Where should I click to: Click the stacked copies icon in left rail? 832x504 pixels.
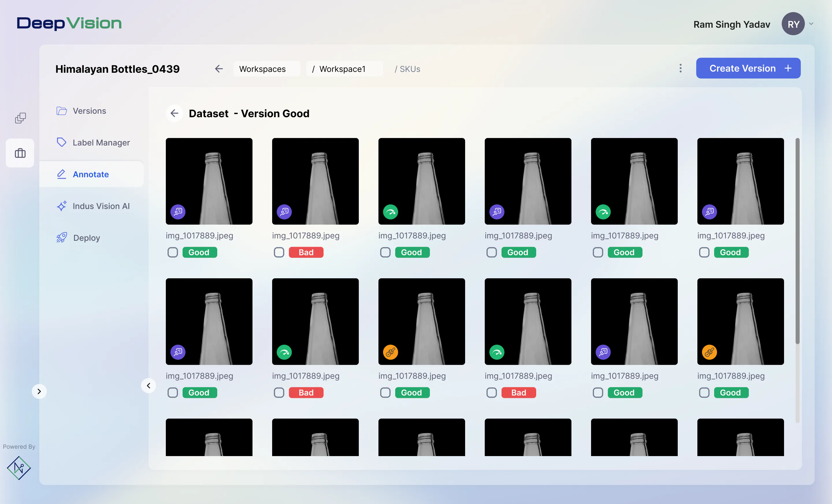[20, 118]
